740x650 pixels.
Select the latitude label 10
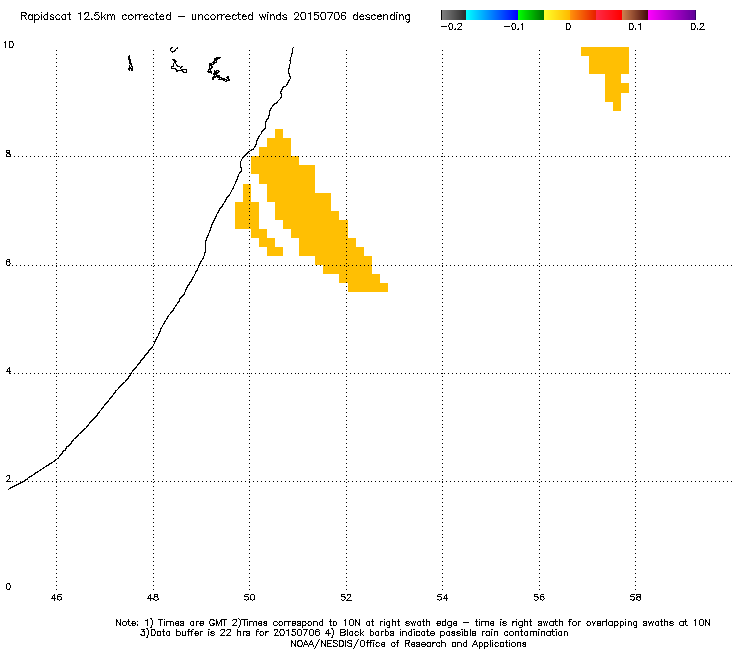(9, 45)
